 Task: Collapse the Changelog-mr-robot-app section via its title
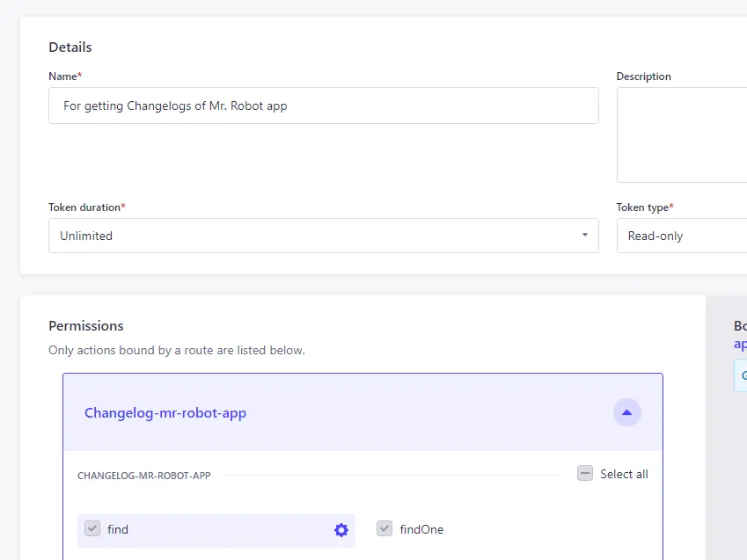tap(165, 413)
